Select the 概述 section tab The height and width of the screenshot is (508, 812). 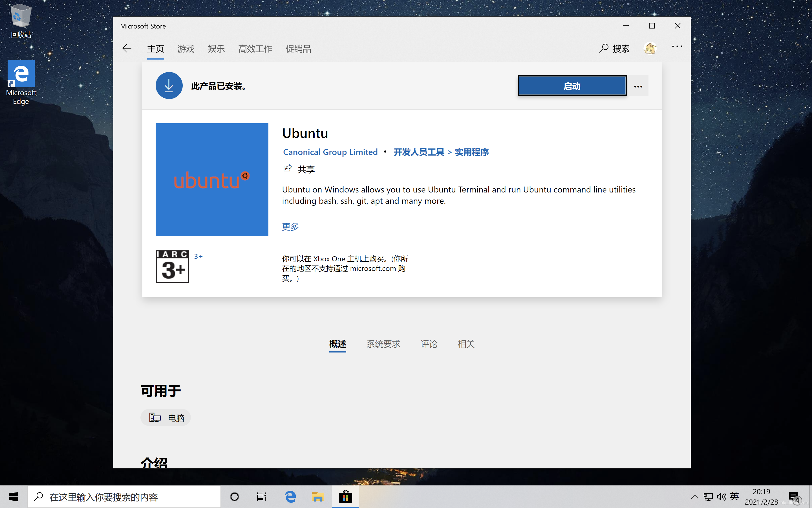tap(337, 344)
